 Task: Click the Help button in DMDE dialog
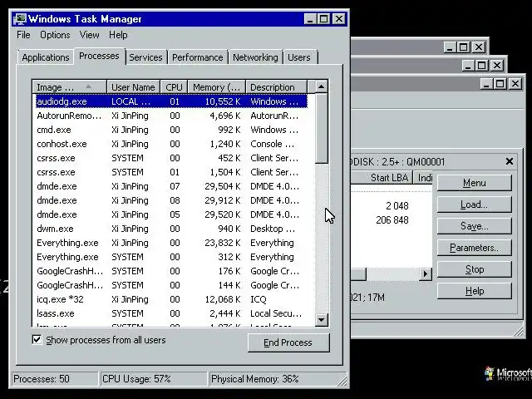(475, 291)
